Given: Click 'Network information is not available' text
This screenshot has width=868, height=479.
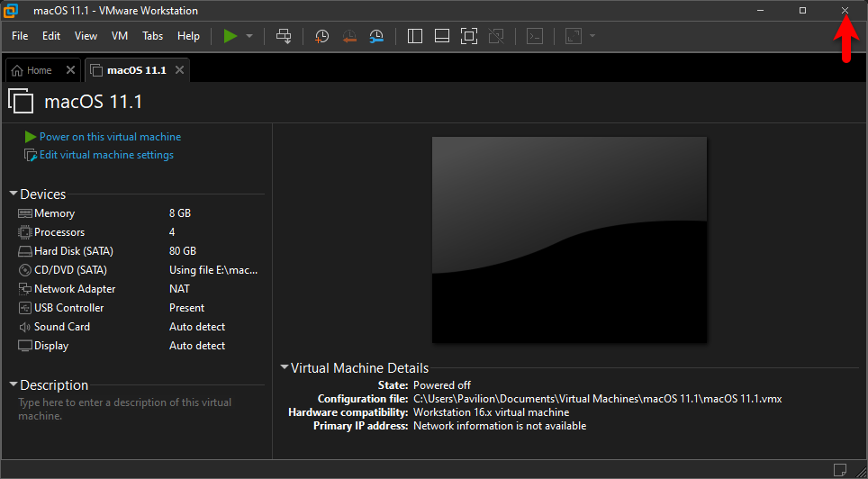Looking at the screenshot, I should (x=500, y=426).
